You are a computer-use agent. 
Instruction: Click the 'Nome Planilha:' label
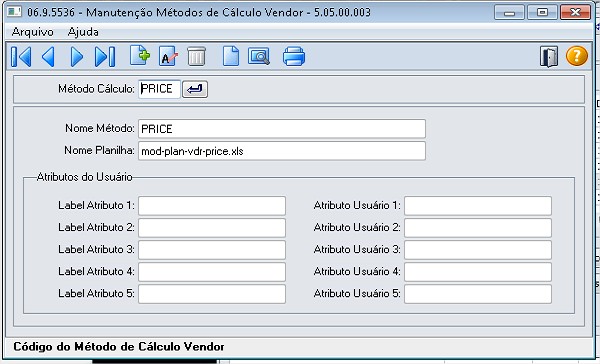click(99, 150)
